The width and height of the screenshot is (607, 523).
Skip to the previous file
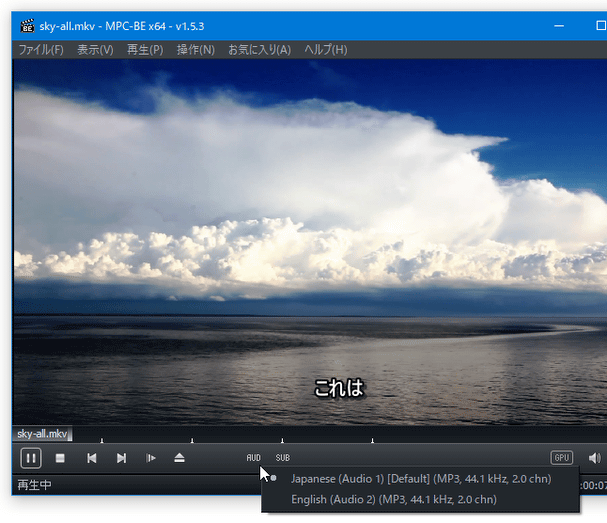coord(91,458)
